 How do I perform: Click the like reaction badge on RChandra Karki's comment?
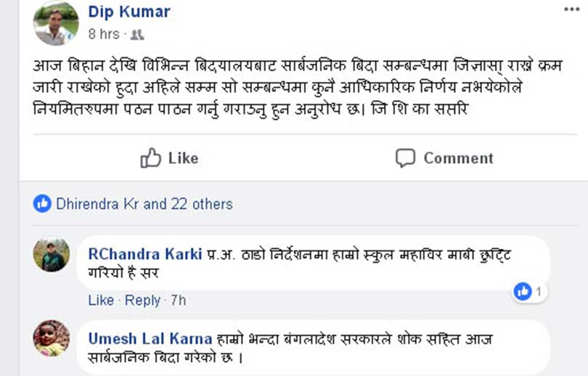coord(529,291)
